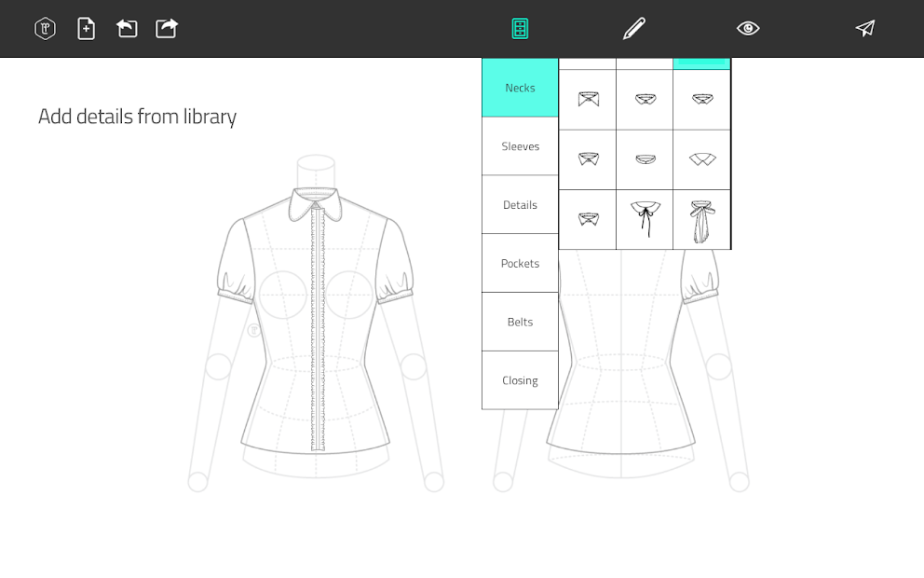Screen dimensions: 924x578
Task: Switch to the Details tab
Action: [x=520, y=204]
